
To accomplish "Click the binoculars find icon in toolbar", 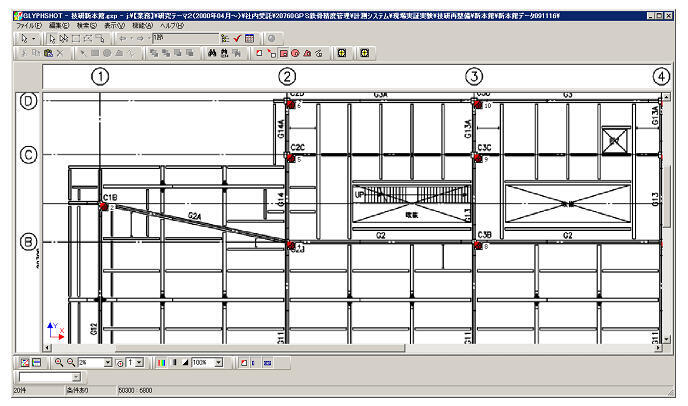I will click(x=211, y=51).
